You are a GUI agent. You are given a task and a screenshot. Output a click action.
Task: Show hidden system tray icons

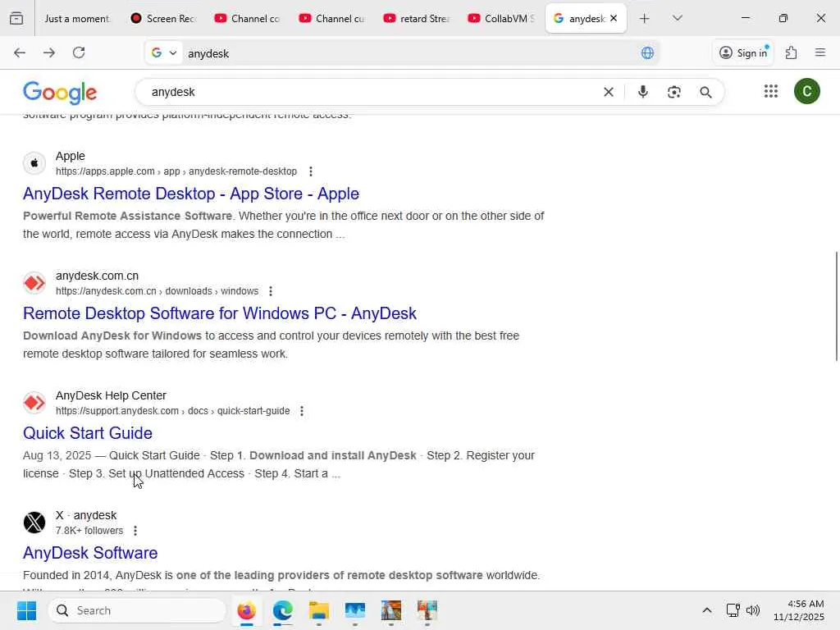tap(706, 610)
